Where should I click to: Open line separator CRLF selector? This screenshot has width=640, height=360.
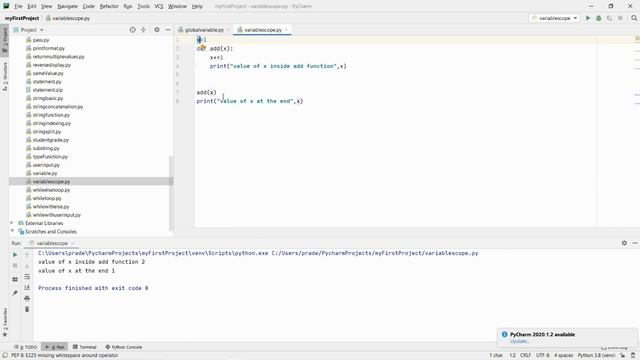tap(525, 356)
